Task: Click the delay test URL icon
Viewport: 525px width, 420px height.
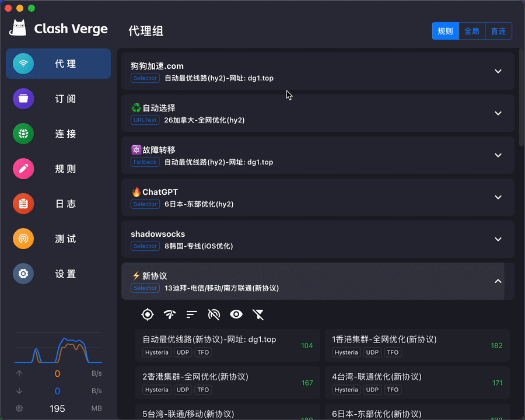Action: point(214,314)
